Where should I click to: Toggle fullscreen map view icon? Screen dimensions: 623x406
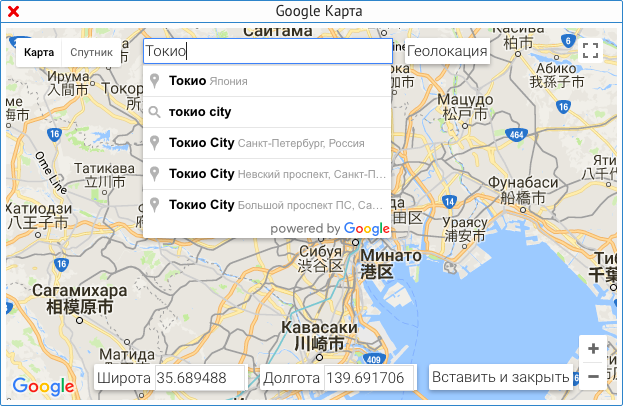tap(590, 51)
